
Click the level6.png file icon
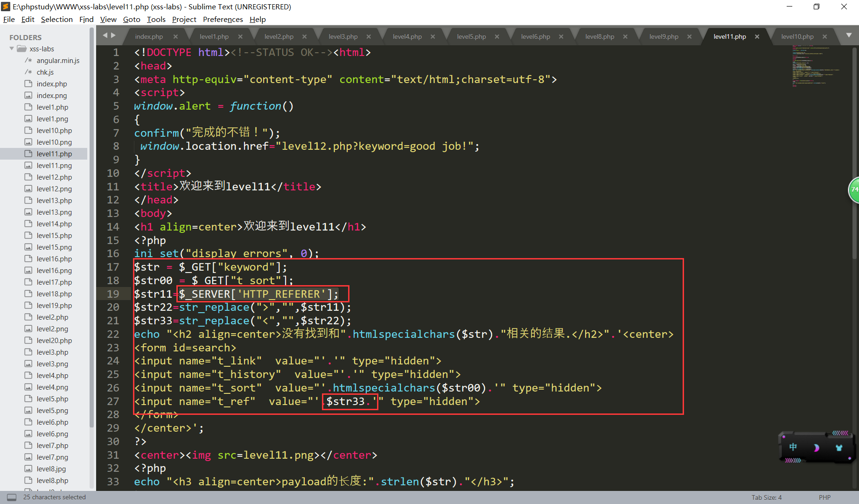point(28,434)
